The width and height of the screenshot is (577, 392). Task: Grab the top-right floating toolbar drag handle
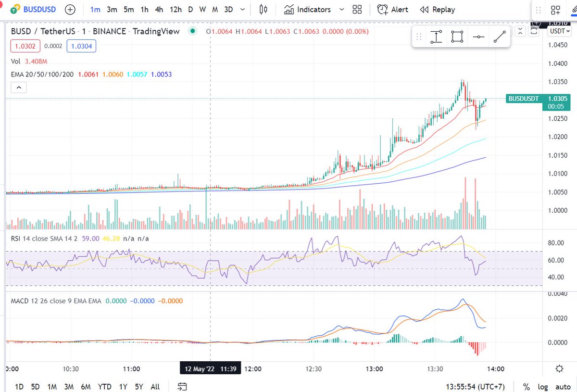539,10
